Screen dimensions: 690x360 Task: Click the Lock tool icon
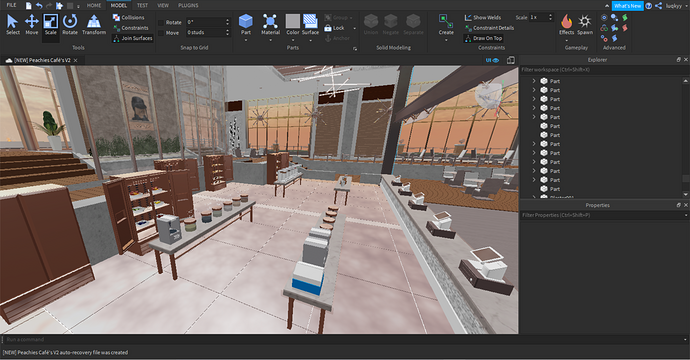(x=328, y=28)
